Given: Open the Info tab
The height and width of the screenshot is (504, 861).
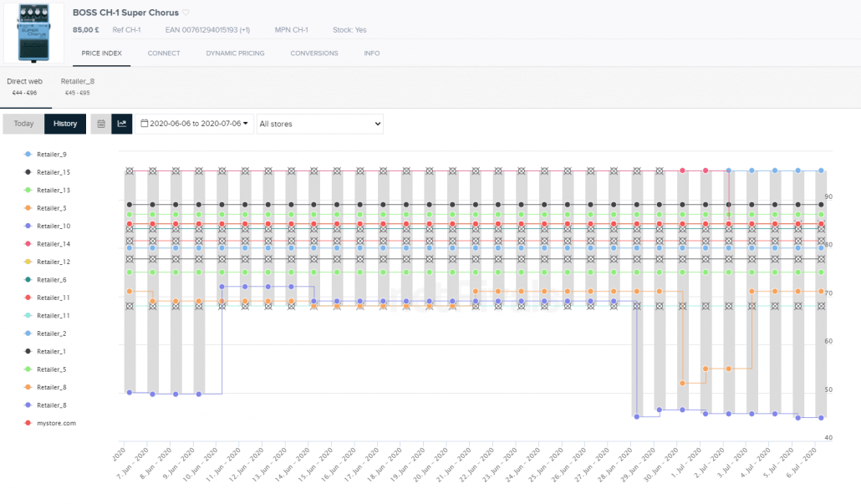Looking at the screenshot, I should click(372, 53).
